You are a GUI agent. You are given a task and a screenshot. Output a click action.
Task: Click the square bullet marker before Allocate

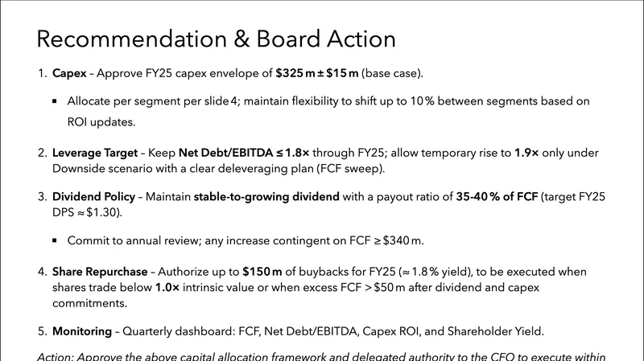click(x=54, y=102)
